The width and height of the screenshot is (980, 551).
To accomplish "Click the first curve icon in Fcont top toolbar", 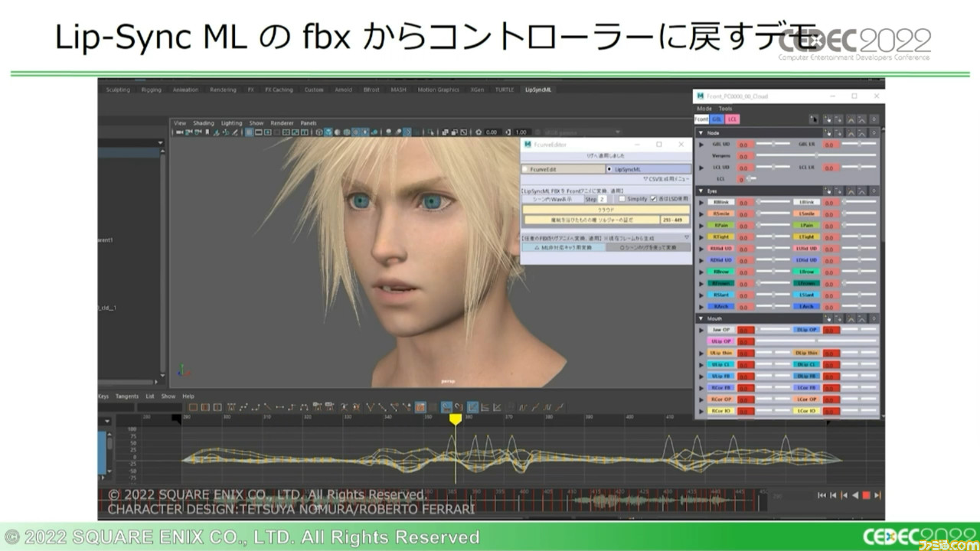I will tap(851, 119).
